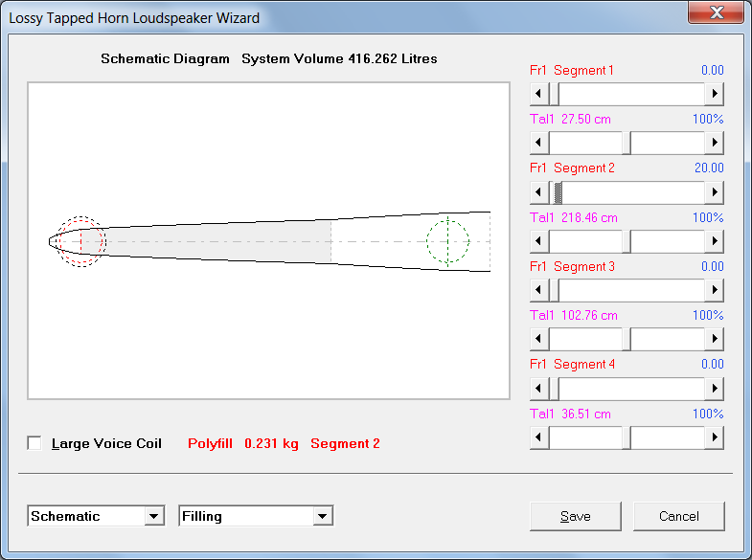Cancel the Loudspeaker Wizard dialog
The image size is (752, 560).
pos(678,516)
